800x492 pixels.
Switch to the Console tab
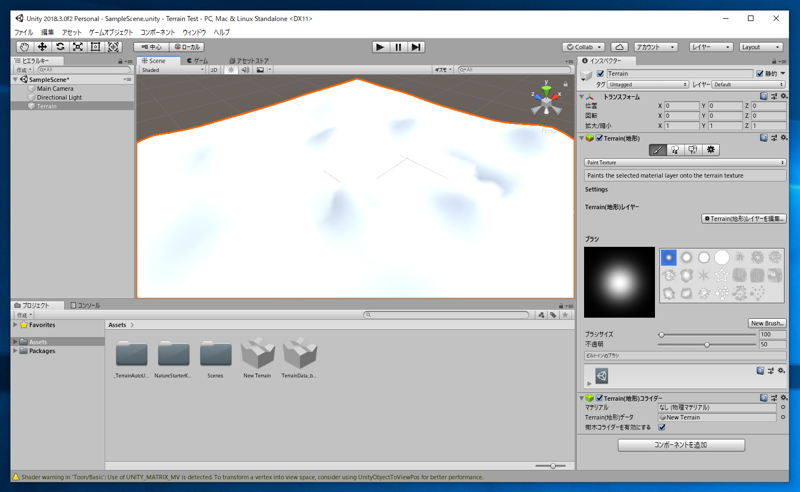[x=85, y=305]
